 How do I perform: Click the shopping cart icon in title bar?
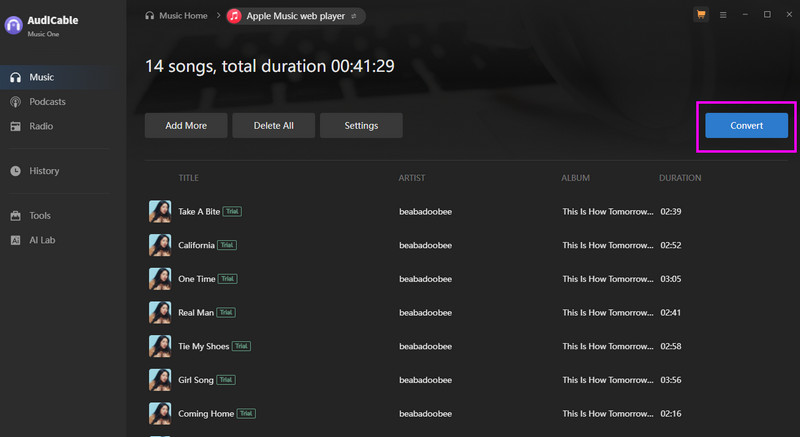[700, 15]
